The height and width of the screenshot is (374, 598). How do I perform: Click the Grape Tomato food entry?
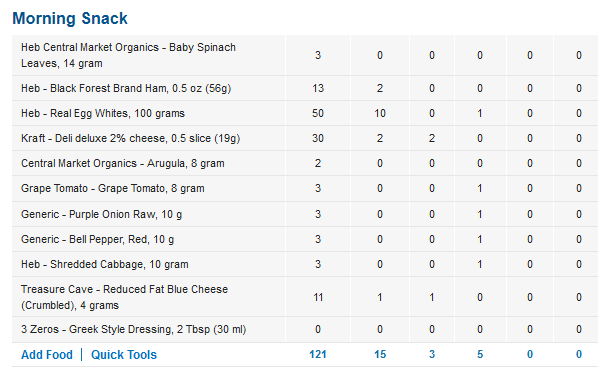(113, 188)
